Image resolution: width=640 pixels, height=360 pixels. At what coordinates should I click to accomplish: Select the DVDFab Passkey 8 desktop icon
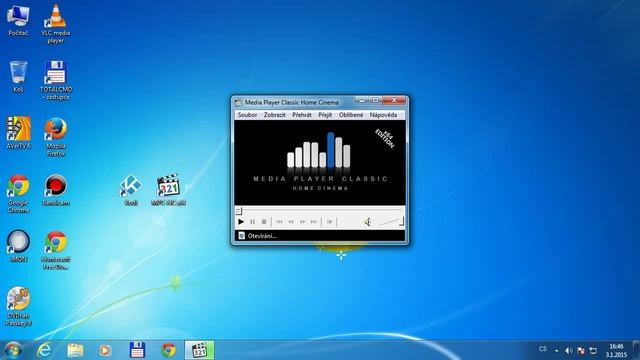18,306
